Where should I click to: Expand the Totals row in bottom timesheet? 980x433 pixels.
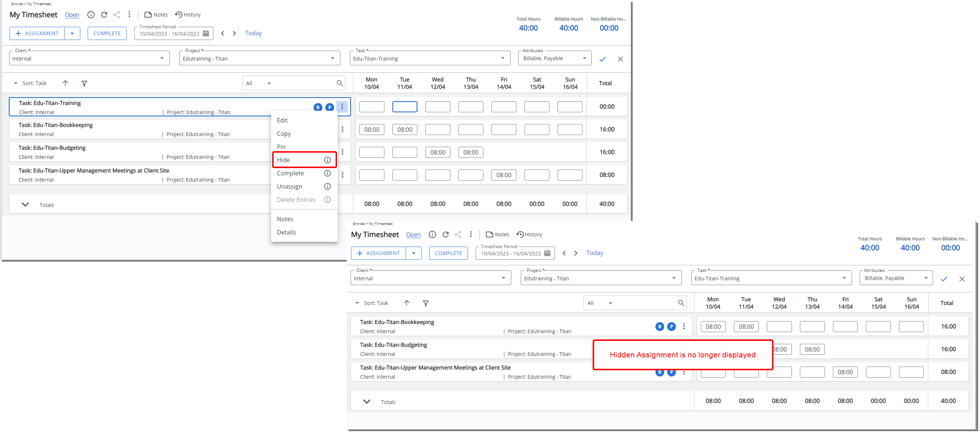click(x=367, y=402)
